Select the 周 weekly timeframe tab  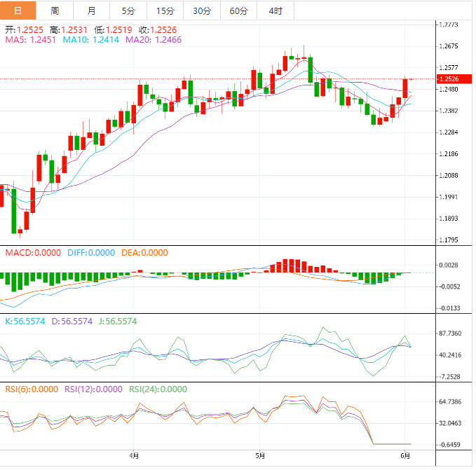[x=55, y=11]
